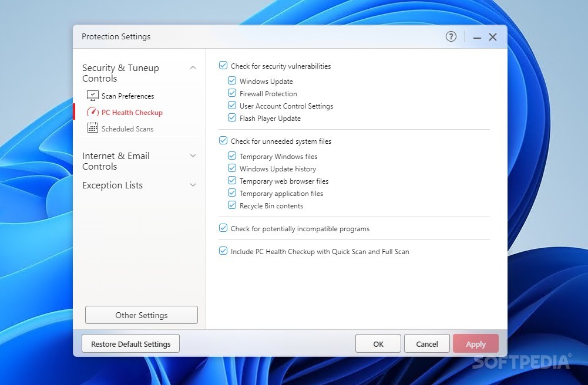Toggle Windows Update history checkbox

pyautogui.click(x=232, y=168)
